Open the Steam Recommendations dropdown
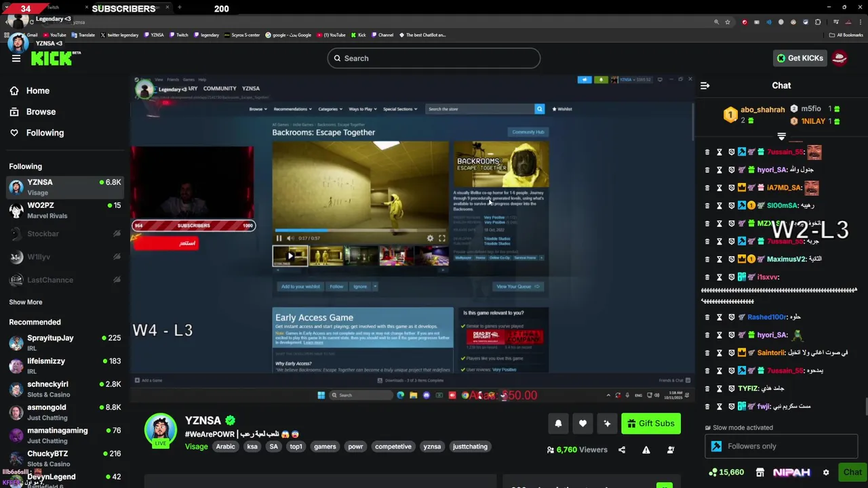The width and height of the screenshot is (868, 488). pos(292,109)
